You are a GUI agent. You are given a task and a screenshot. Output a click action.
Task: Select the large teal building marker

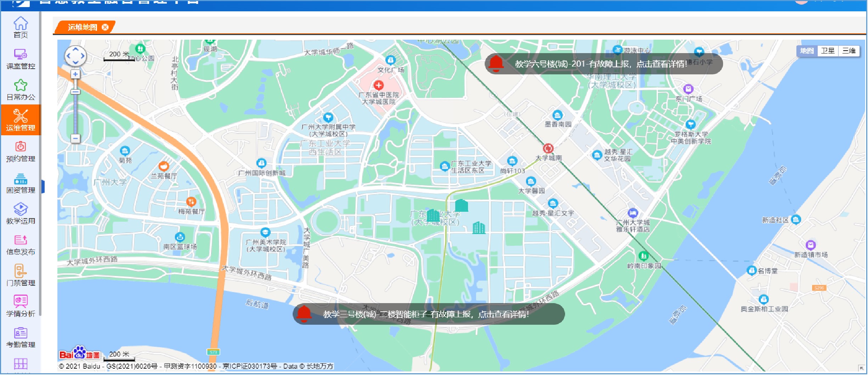(461, 205)
